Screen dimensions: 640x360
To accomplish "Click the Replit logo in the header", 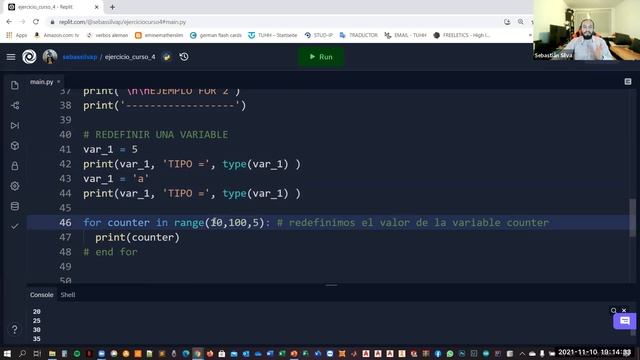I will 29,57.
